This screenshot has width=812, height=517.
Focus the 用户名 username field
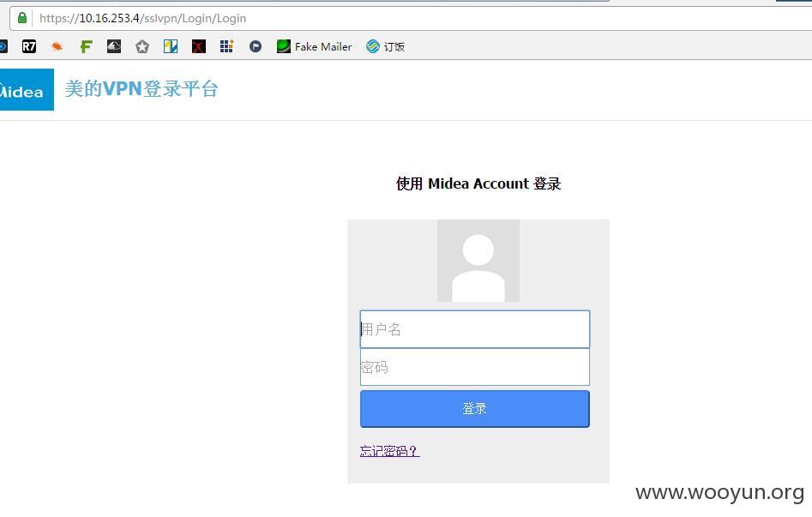pyautogui.click(x=475, y=329)
